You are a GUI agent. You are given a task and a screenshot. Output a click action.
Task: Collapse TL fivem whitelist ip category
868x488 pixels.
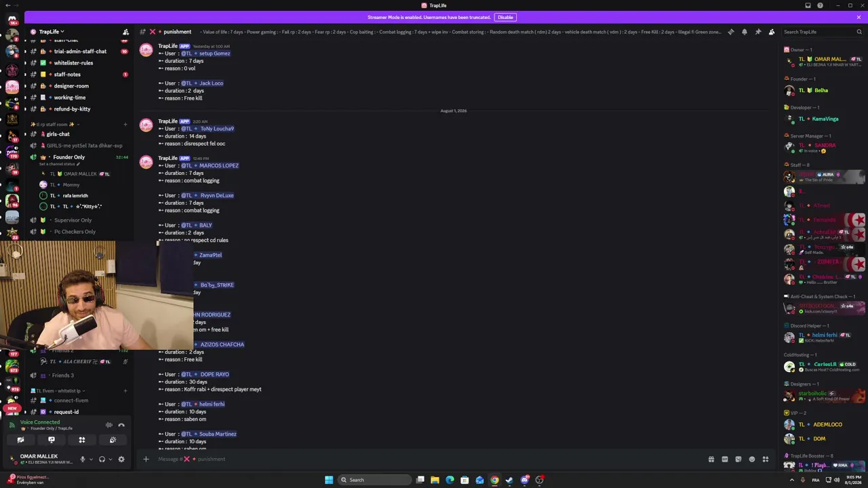click(x=58, y=391)
